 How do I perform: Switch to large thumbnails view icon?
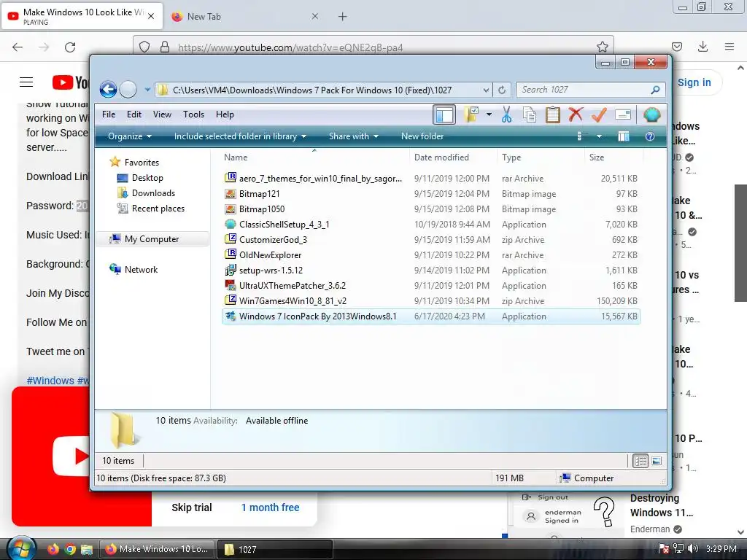657,461
